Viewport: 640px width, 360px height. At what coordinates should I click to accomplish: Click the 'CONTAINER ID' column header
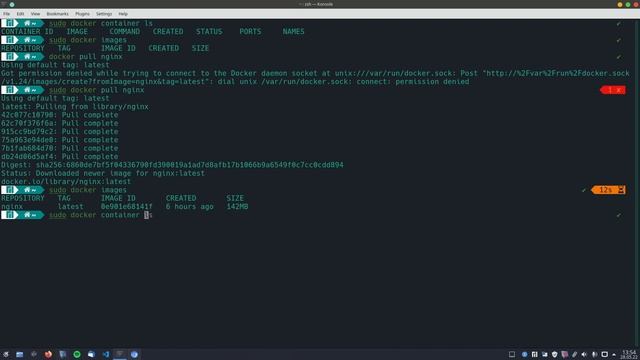pyautogui.click(x=27, y=31)
